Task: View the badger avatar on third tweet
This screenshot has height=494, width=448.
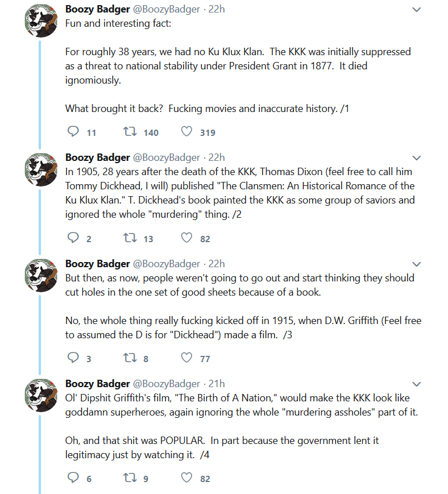Action: pyautogui.click(x=41, y=275)
